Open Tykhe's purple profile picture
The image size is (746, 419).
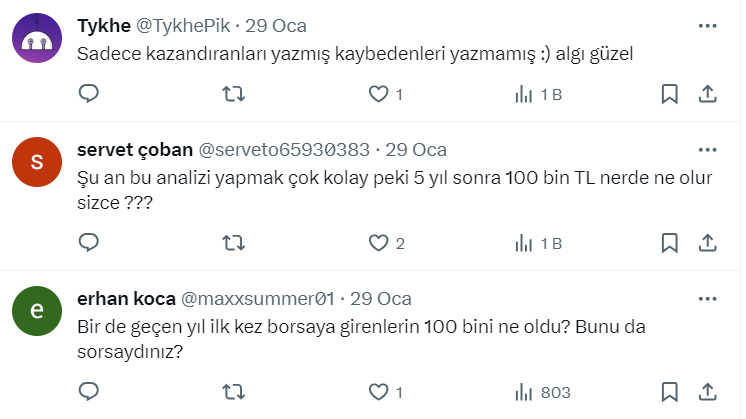39,41
